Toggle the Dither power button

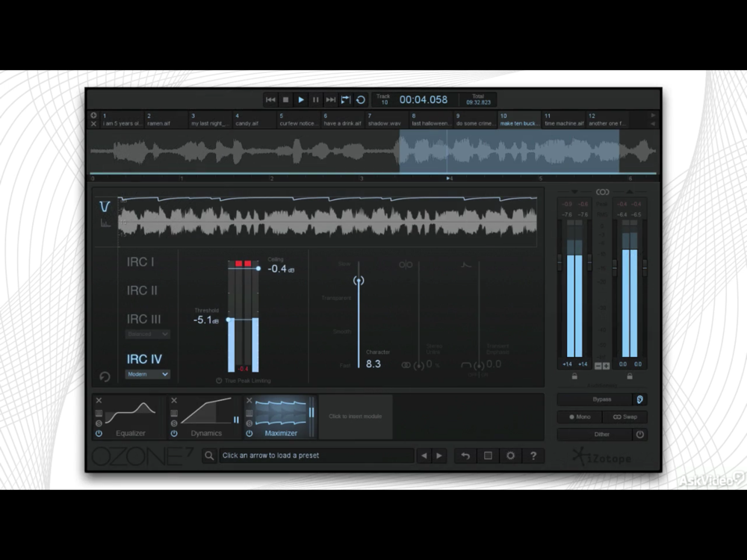640,434
